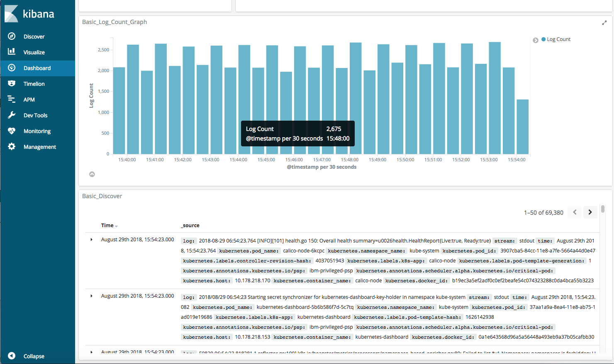Open Management gear icon
Viewport: 614px width, 364px height.
click(12, 146)
